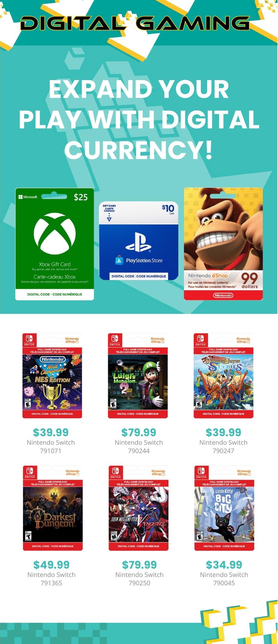The width and height of the screenshot is (278, 644).
Task: Select the Luigi's Mansion 2 HD game card
Action: pos(138,376)
